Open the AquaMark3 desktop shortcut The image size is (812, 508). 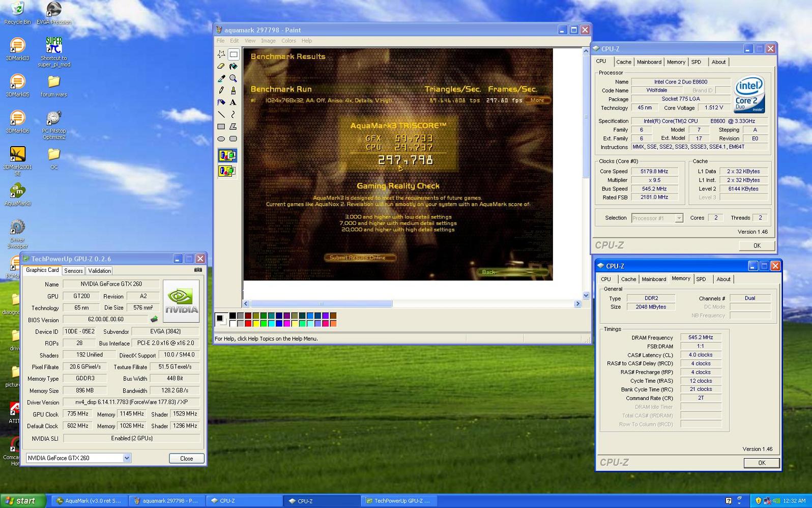click(x=17, y=194)
